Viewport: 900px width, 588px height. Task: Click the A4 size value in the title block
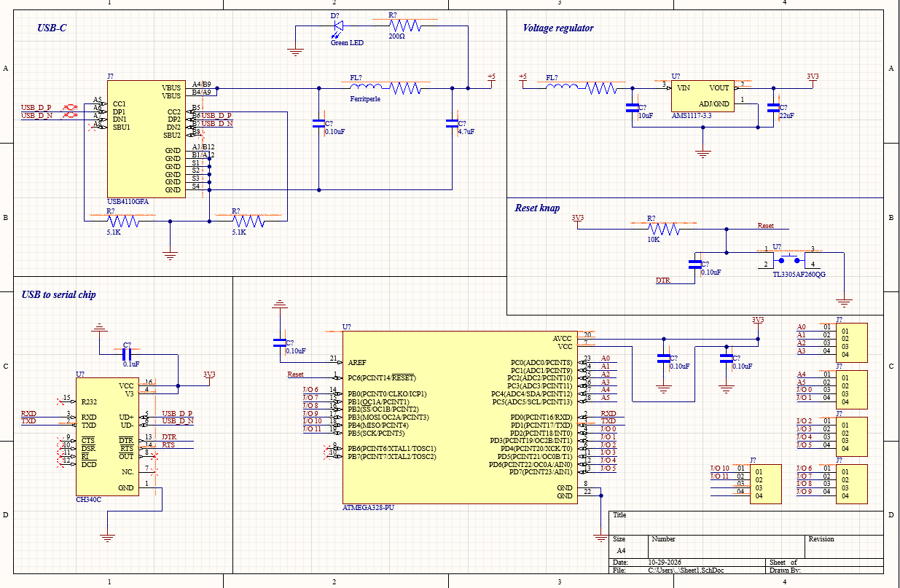622,551
